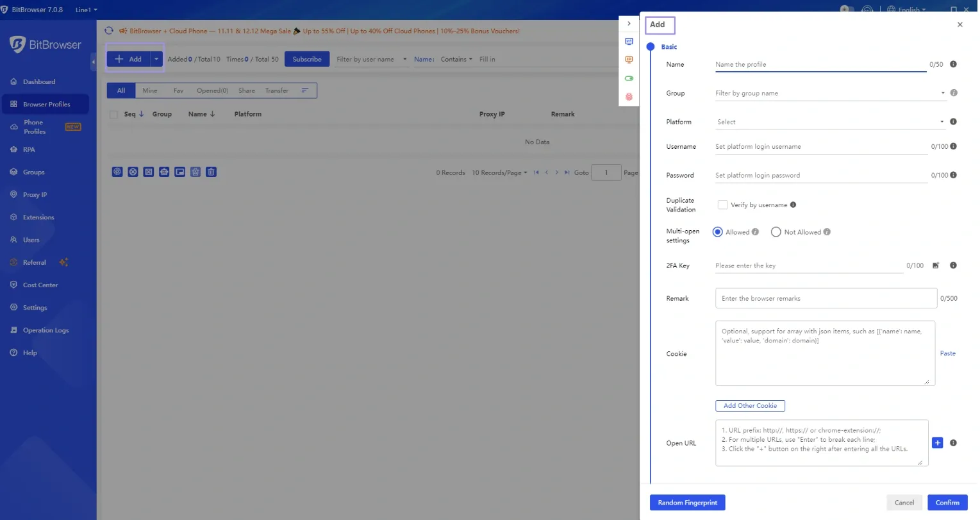
Task: Select the blue browser window icon in right sidebar
Action: pos(629,41)
